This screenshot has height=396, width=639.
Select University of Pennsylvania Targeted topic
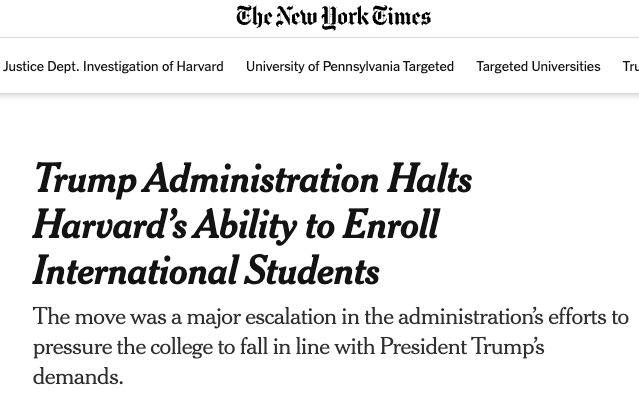pyautogui.click(x=350, y=66)
